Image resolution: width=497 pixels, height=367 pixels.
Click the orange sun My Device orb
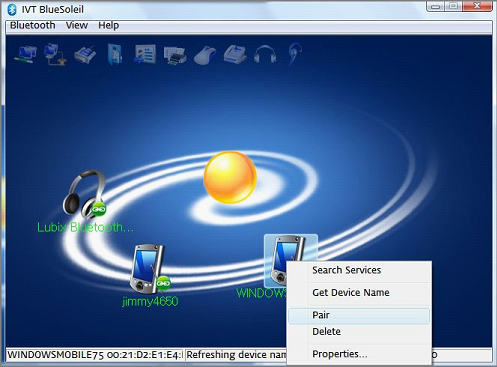(x=230, y=177)
